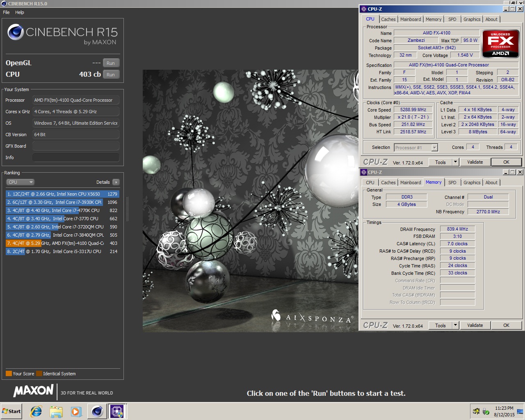Screen dimensions: 525x420
Task: Click the Maxon logo at bottom left
Action: (33, 390)
